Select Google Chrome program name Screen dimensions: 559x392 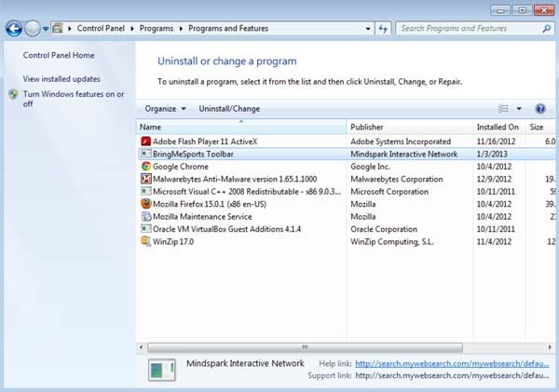181,167
